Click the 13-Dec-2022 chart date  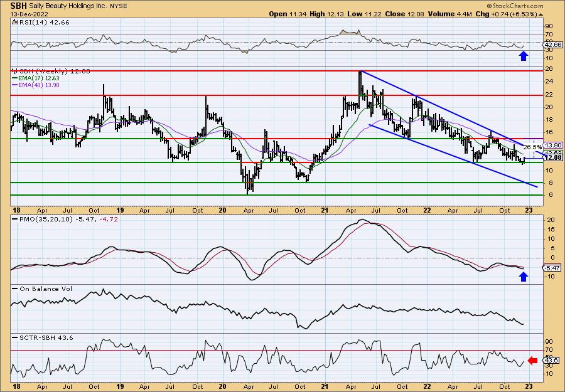(x=28, y=14)
